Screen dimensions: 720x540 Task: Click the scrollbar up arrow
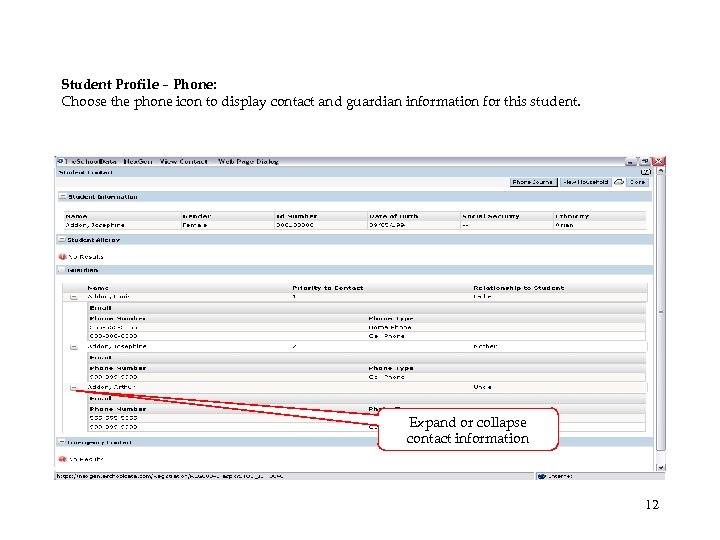point(660,171)
